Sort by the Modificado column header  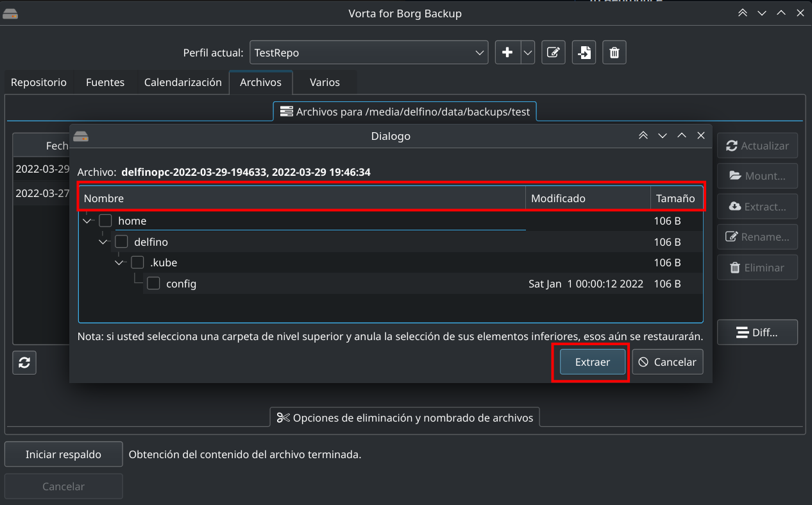588,198
